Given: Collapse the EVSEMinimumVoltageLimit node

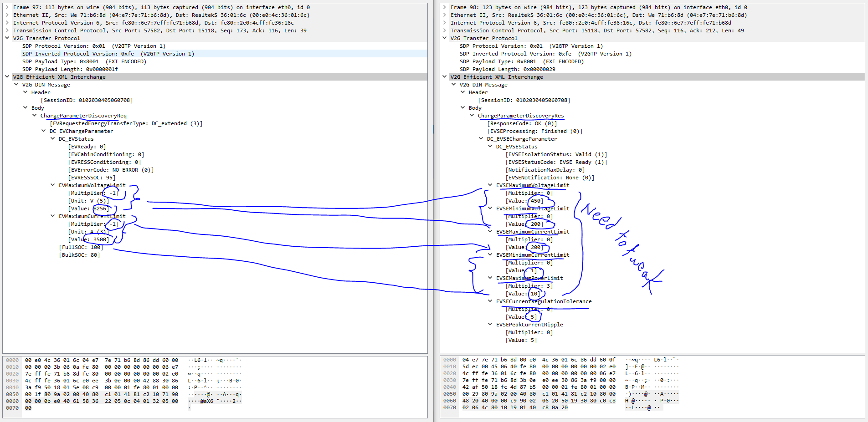Looking at the screenshot, I should tap(490, 208).
